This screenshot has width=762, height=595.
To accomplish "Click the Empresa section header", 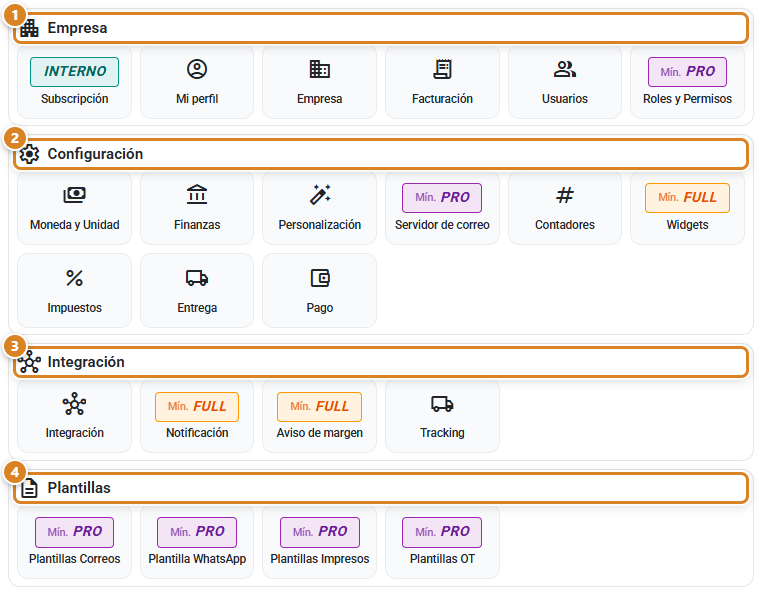I will [381, 28].
